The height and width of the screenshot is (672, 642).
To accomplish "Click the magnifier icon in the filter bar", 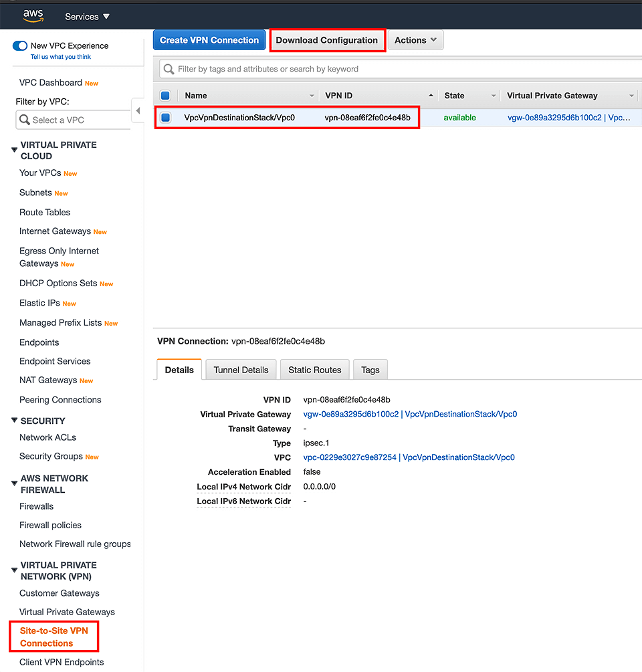I will pos(171,69).
